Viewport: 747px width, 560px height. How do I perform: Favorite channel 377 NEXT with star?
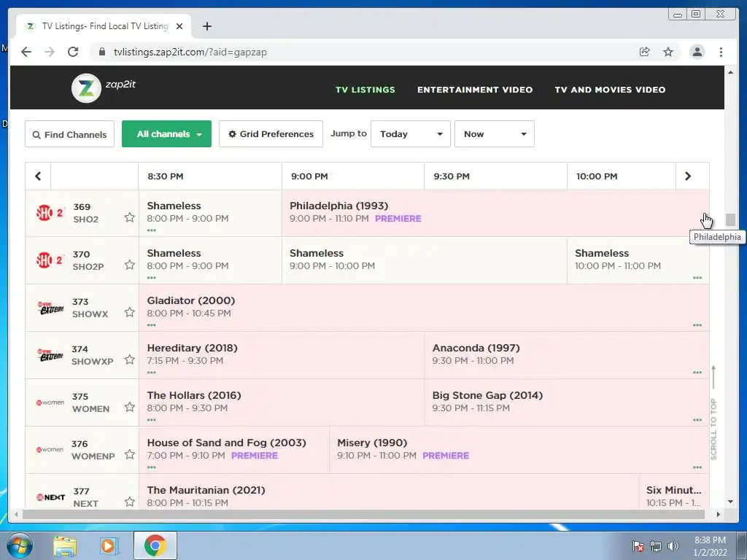click(x=130, y=502)
